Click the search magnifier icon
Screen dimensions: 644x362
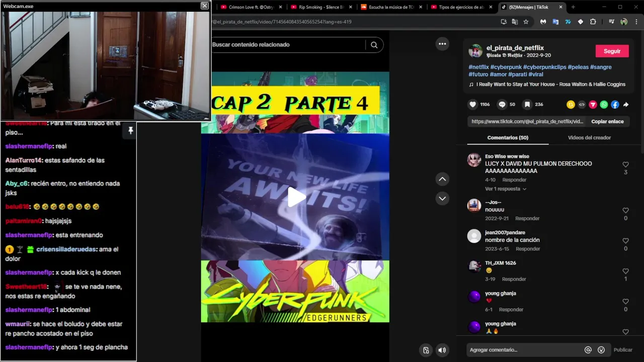coord(374,45)
